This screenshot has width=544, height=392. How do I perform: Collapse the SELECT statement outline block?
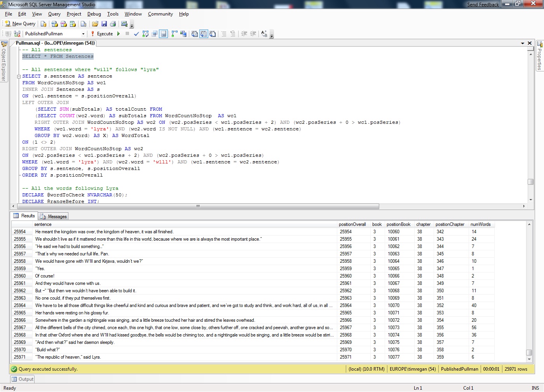click(x=19, y=76)
